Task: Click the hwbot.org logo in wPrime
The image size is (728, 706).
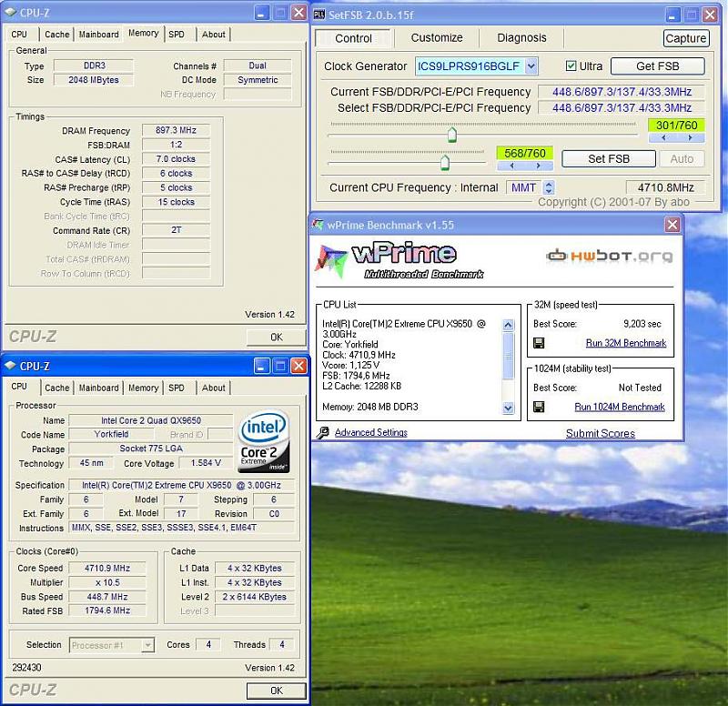Action: tap(609, 256)
